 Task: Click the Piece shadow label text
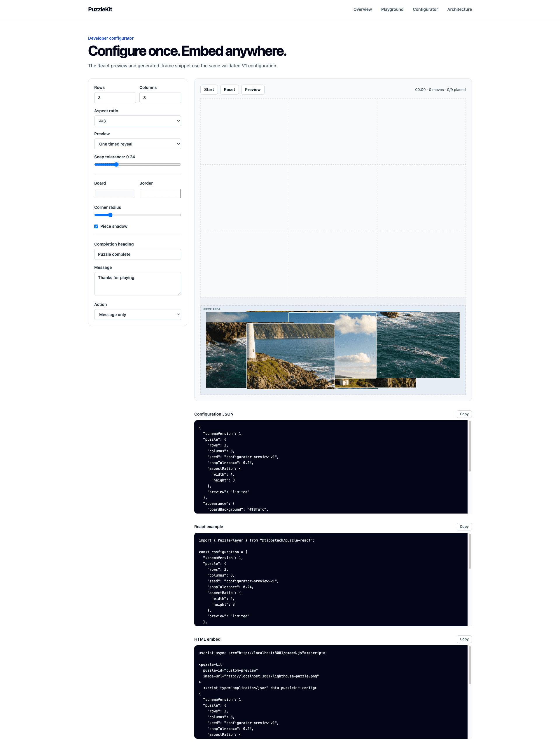point(114,226)
